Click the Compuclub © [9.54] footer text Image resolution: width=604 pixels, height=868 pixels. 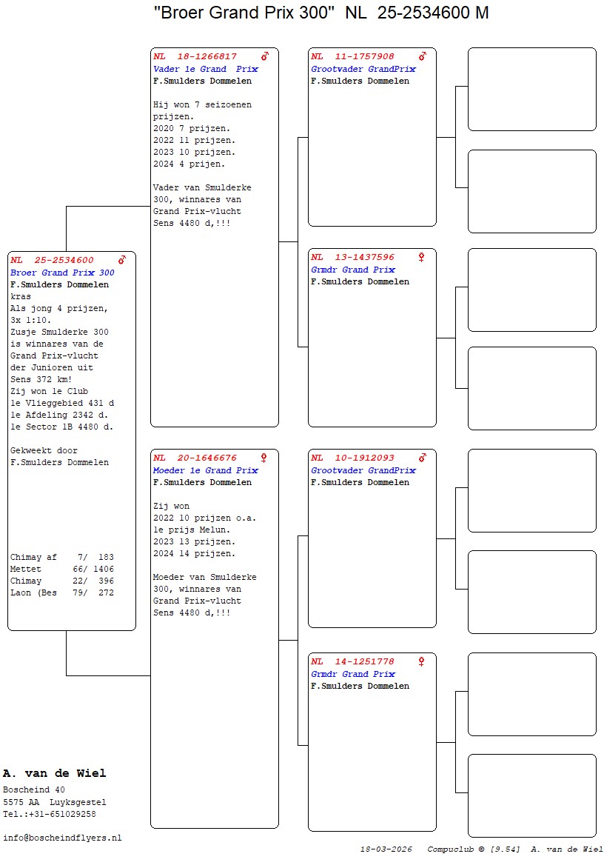474,849
